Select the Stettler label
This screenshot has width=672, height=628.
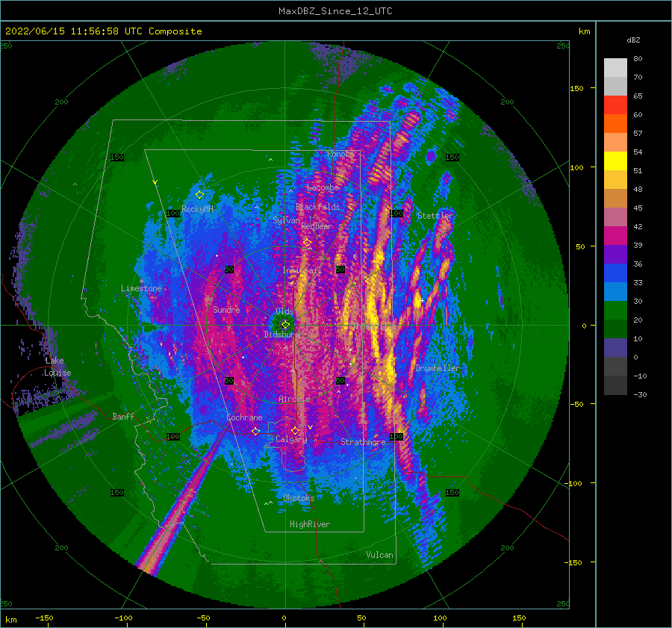click(435, 216)
